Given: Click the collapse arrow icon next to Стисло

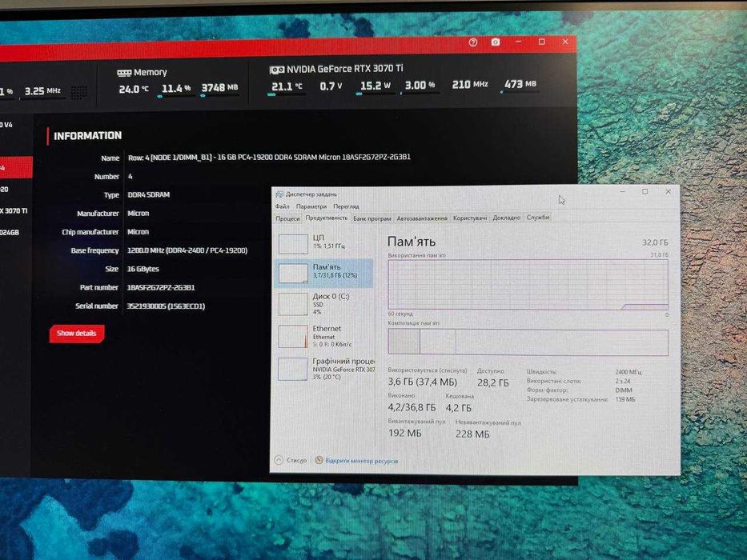Looking at the screenshot, I should 279,460.
